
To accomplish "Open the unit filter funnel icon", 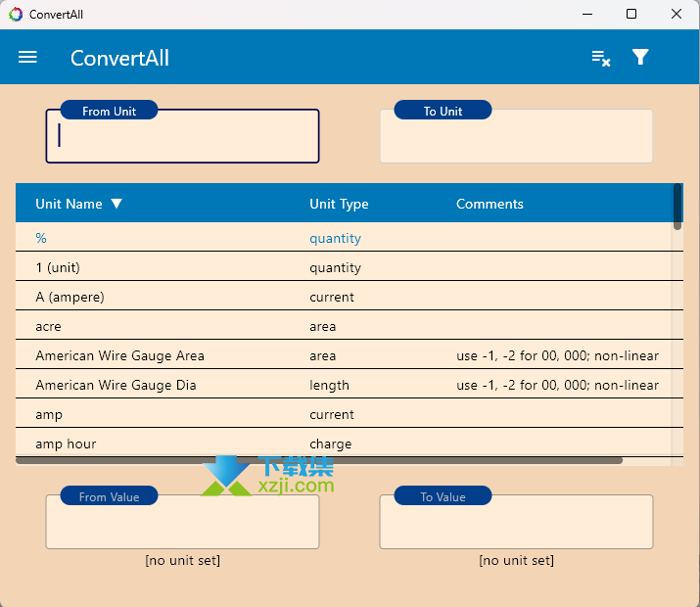I will tap(640, 57).
